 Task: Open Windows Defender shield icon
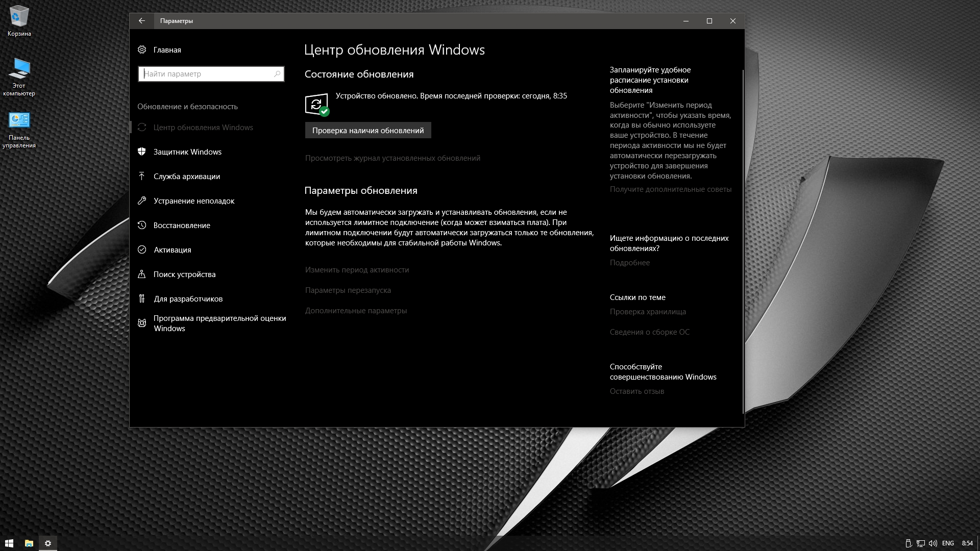point(142,152)
